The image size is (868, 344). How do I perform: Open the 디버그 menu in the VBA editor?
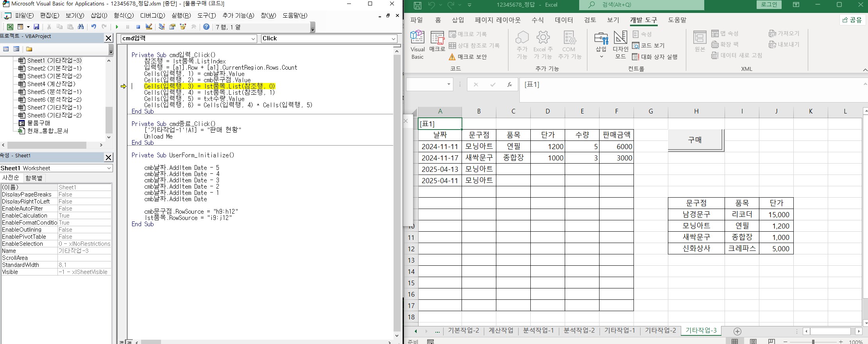(152, 16)
